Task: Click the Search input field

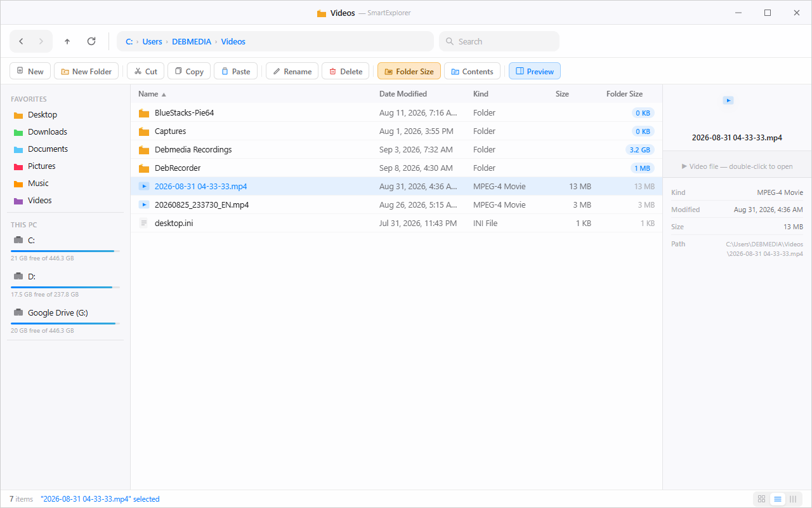Action: (x=499, y=41)
